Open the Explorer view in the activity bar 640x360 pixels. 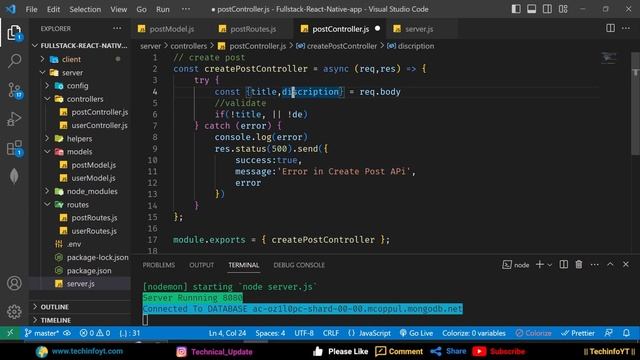pos(14,33)
